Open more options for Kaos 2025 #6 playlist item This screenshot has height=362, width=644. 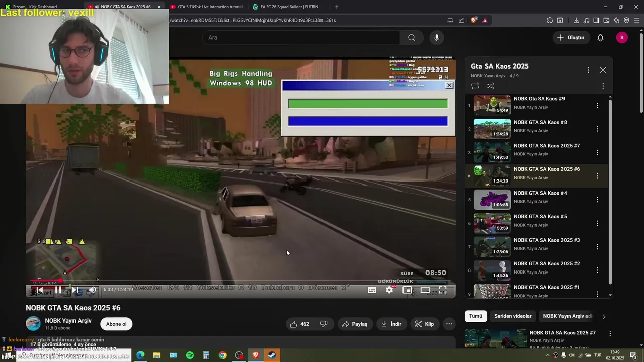(597, 176)
